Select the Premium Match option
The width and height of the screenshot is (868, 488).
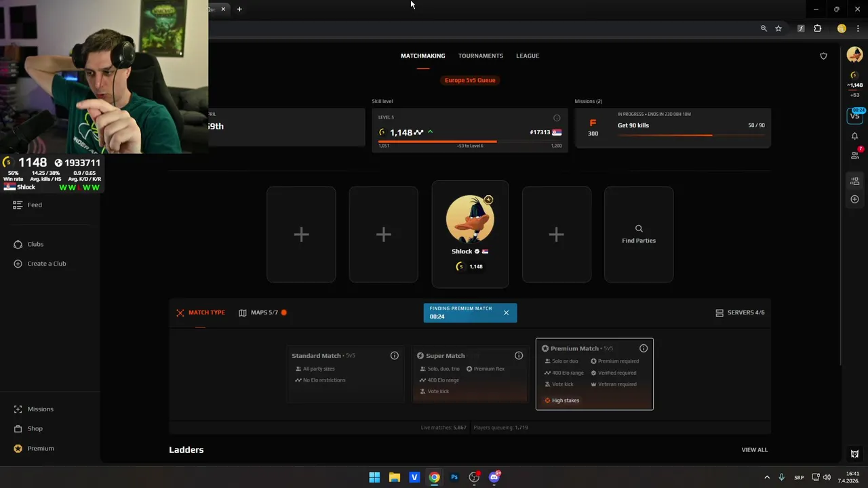point(595,374)
